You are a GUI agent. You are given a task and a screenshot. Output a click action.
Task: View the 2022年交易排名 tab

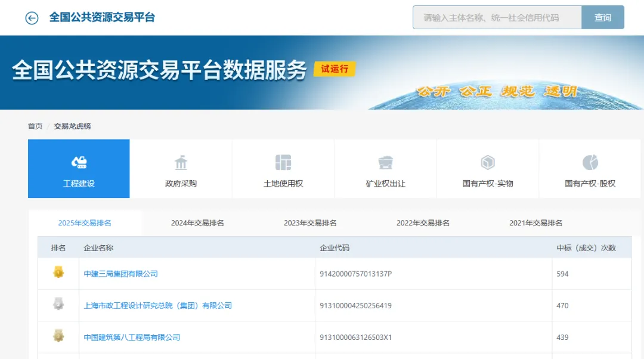click(423, 223)
